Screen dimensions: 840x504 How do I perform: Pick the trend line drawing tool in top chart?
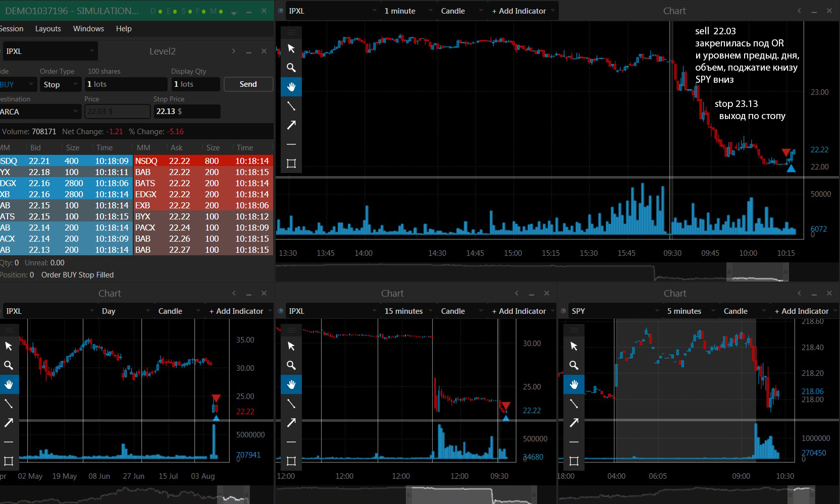(291, 106)
